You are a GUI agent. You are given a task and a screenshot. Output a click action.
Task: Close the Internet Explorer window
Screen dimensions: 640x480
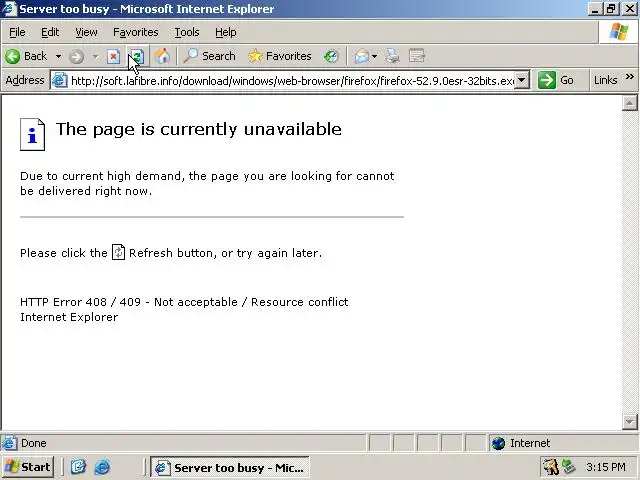pos(630,9)
